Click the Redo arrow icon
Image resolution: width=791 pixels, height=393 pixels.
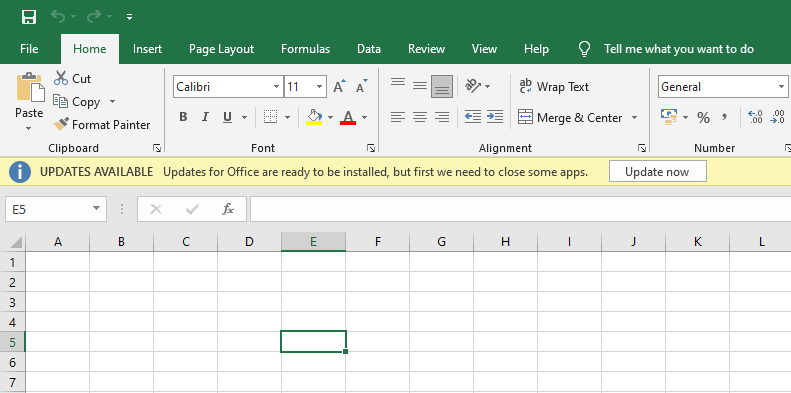click(x=93, y=17)
